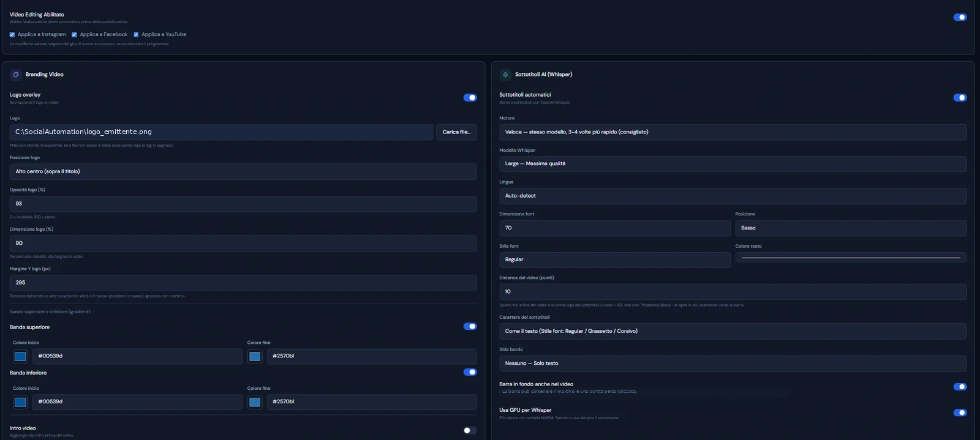Pick Banda superiore Colore fine swatch
980x440 pixels.
tap(255, 357)
